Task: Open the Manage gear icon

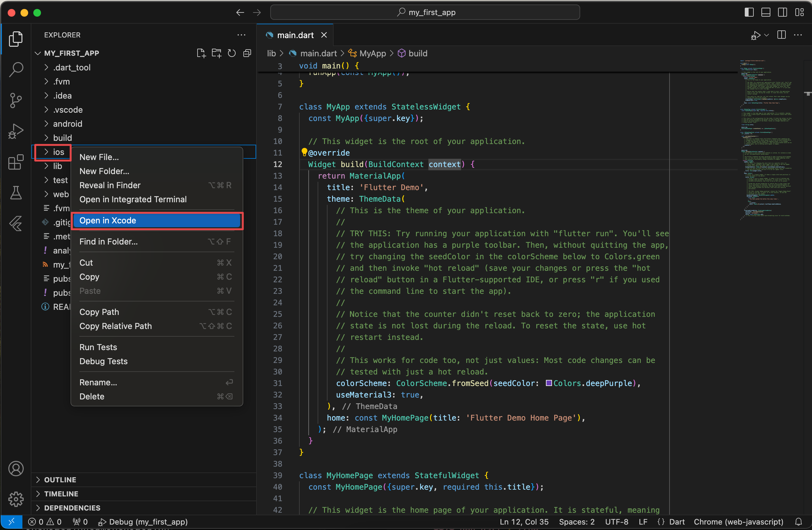Action: point(16,499)
